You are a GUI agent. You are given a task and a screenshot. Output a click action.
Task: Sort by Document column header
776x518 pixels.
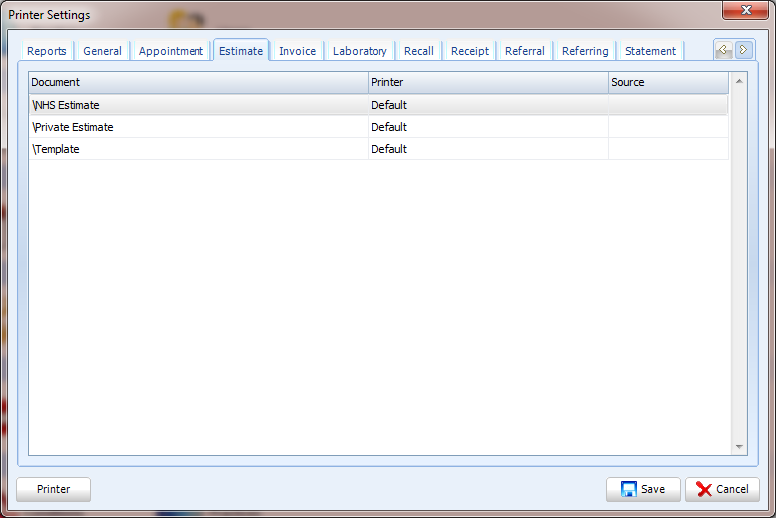198,82
